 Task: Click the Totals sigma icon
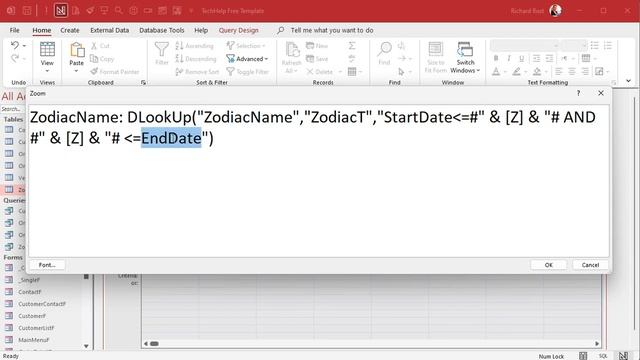(352, 46)
